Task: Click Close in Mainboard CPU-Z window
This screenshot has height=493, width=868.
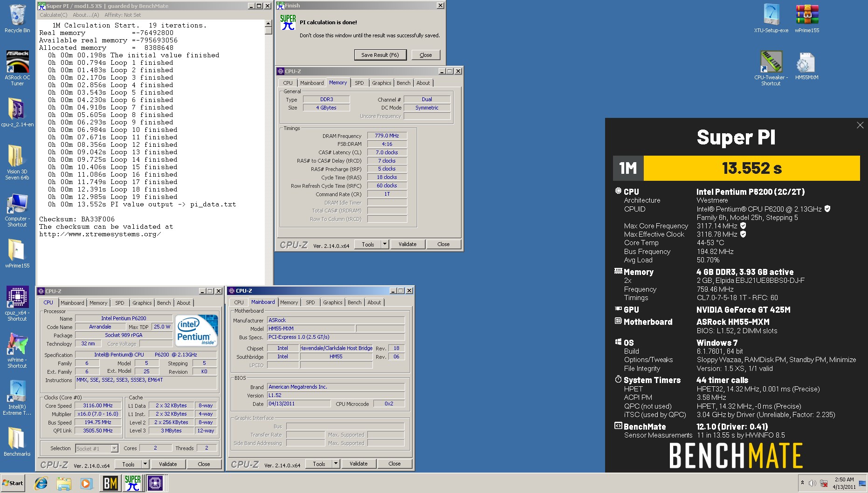Action: click(x=394, y=464)
